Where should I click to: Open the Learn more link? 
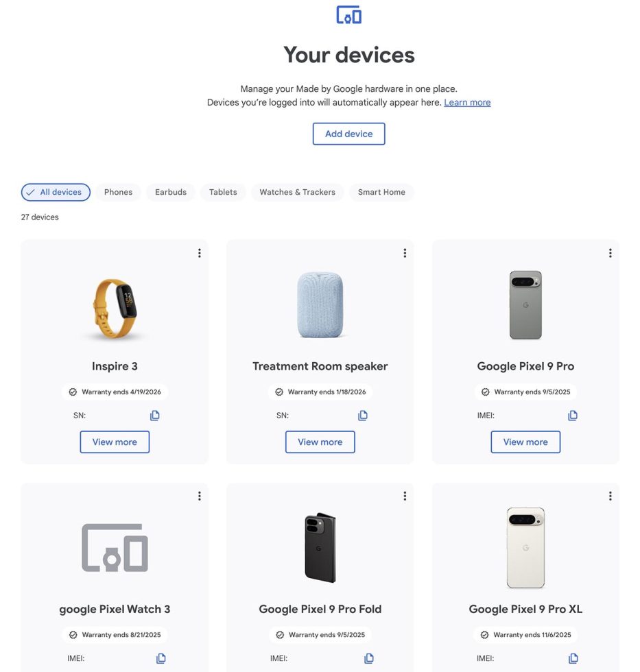click(467, 102)
